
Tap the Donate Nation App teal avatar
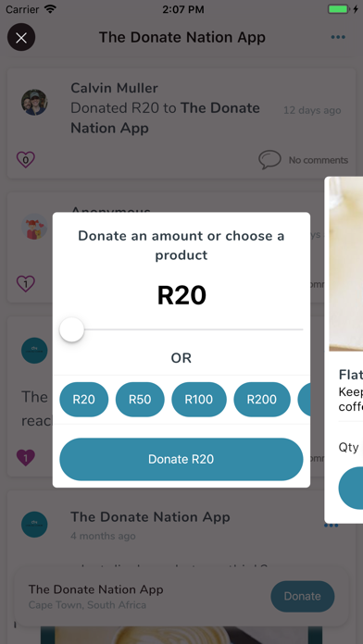(34, 525)
